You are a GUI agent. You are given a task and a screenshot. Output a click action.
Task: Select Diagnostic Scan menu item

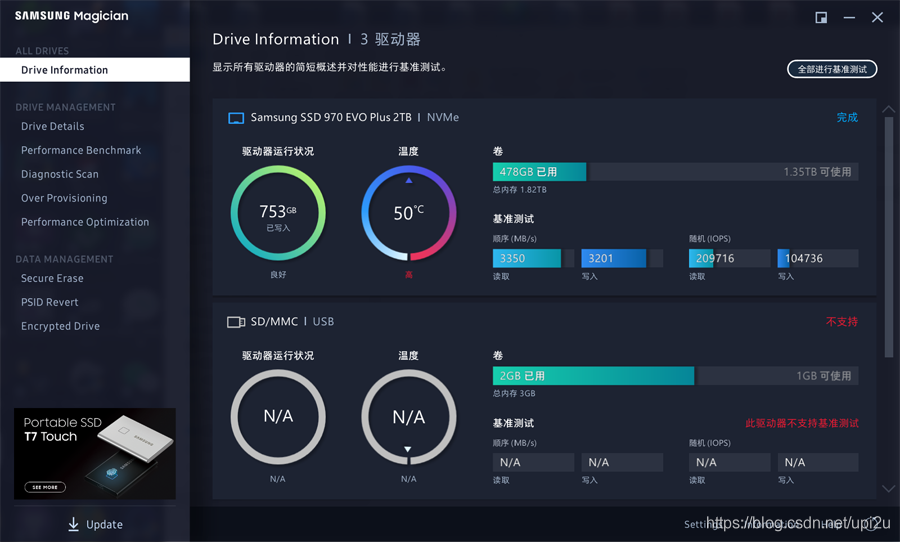[60, 175]
